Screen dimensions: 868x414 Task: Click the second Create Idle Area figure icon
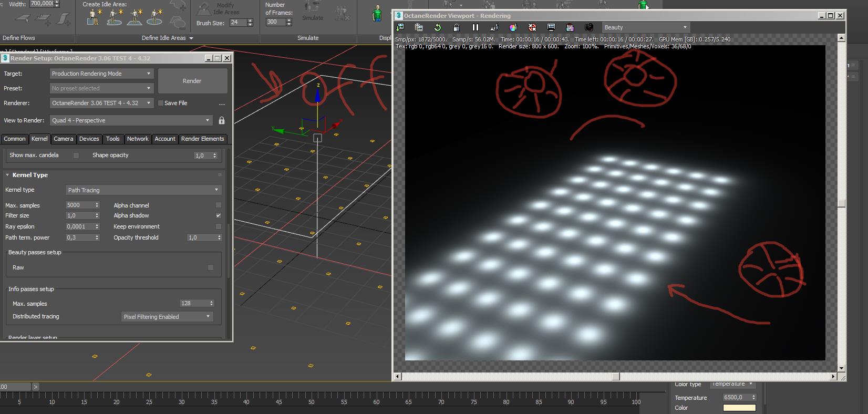coord(115,17)
